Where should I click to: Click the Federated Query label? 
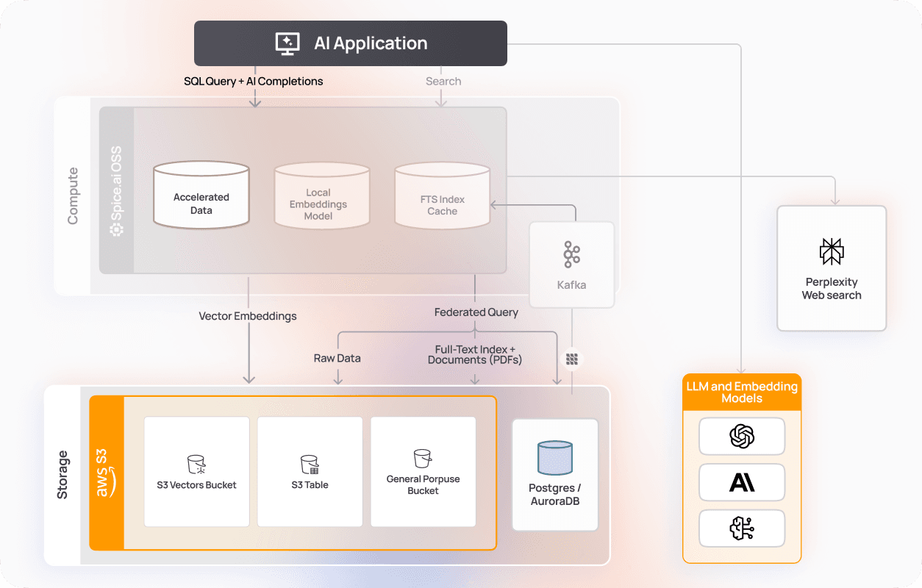[476, 312]
